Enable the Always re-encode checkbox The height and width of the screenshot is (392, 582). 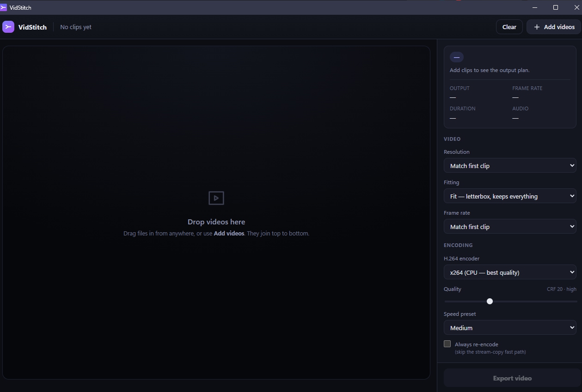click(447, 344)
